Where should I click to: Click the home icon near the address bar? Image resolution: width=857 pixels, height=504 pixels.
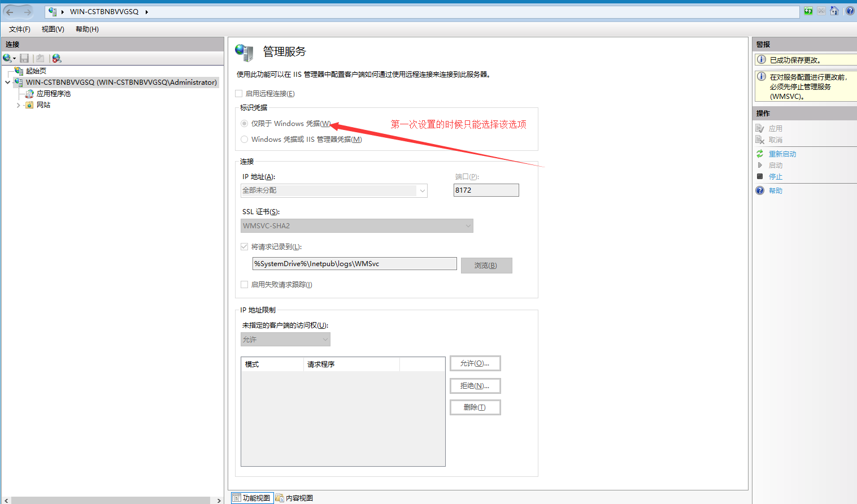[x=834, y=10]
